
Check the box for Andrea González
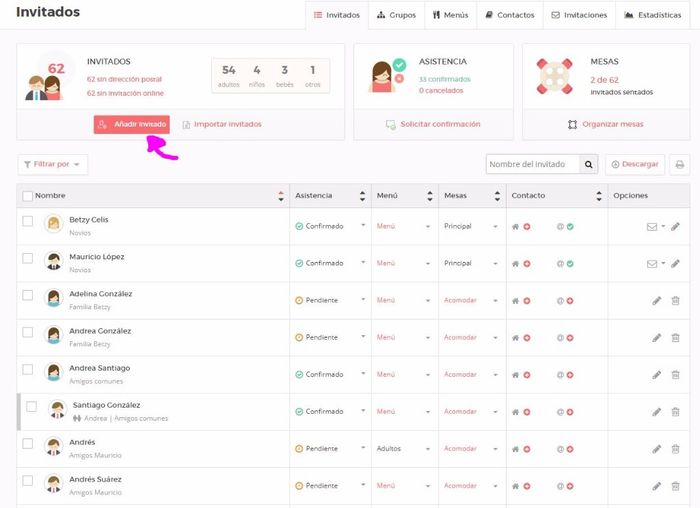28,332
